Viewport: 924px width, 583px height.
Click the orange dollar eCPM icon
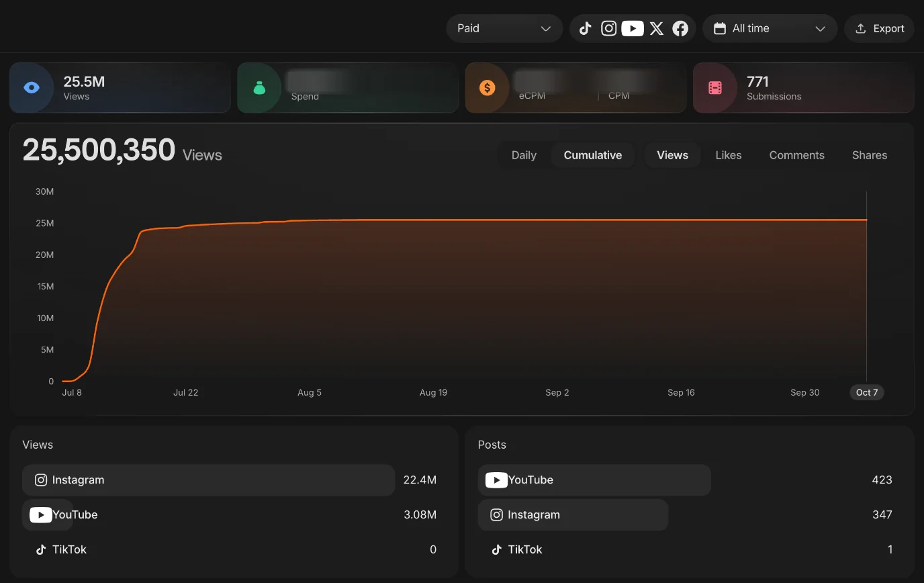click(x=488, y=87)
